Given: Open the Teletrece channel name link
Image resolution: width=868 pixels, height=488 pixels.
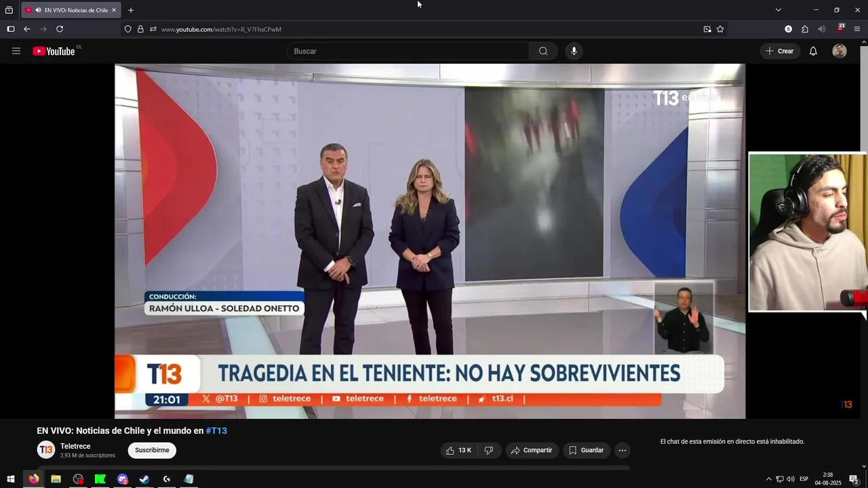Looking at the screenshot, I should (x=75, y=446).
